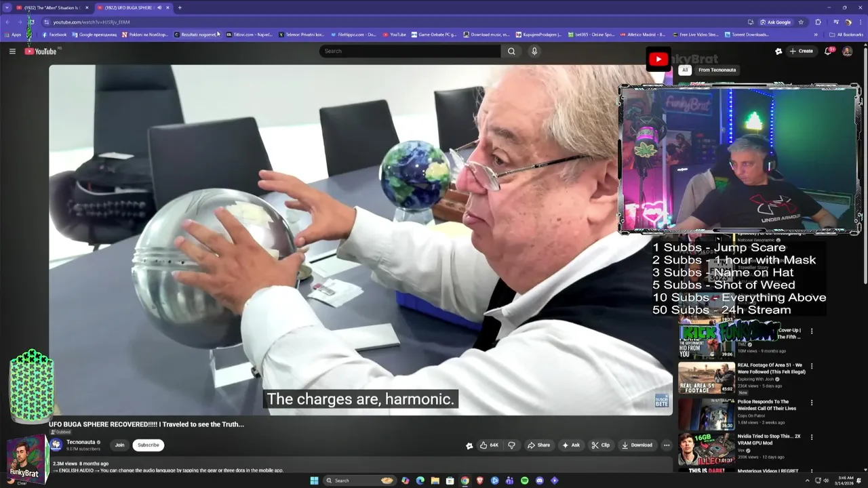Show more bookmarks with the chevron
The image size is (868, 488).
(x=816, y=35)
